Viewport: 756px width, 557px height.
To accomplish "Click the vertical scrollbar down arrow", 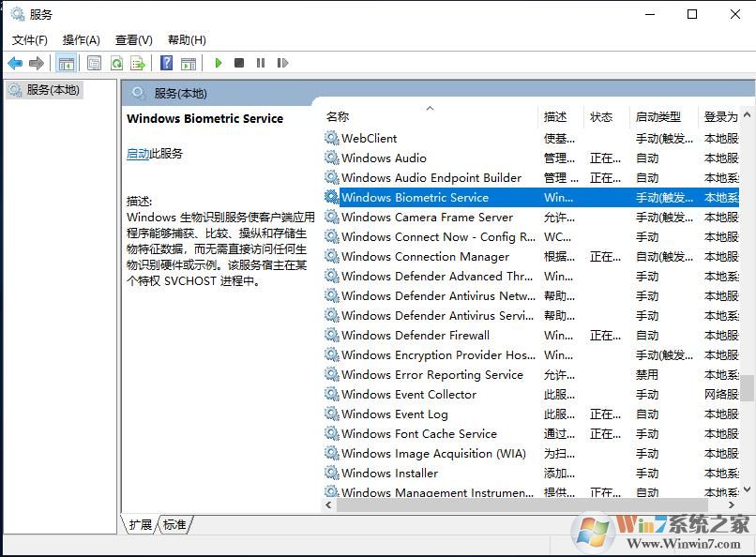I will [x=748, y=489].
